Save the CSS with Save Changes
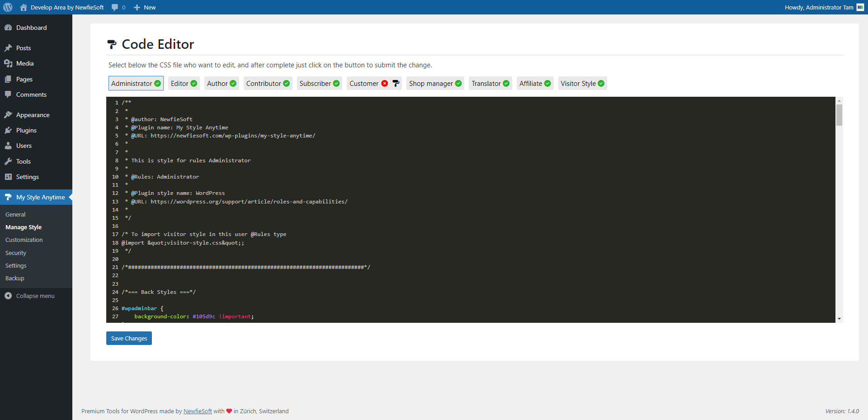This screenshot has width=868, height=420. pos(129,338)
